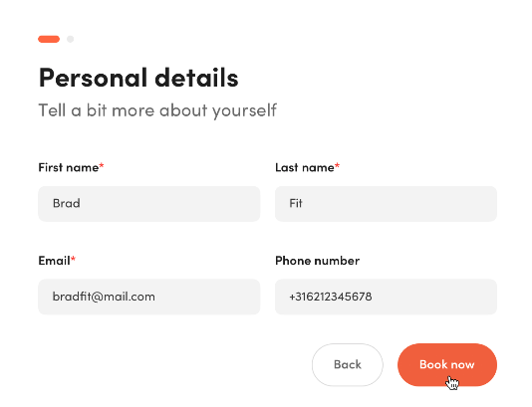Click into the Phone number field
This screenshot has height=407, width=532.
coord(386,297)
